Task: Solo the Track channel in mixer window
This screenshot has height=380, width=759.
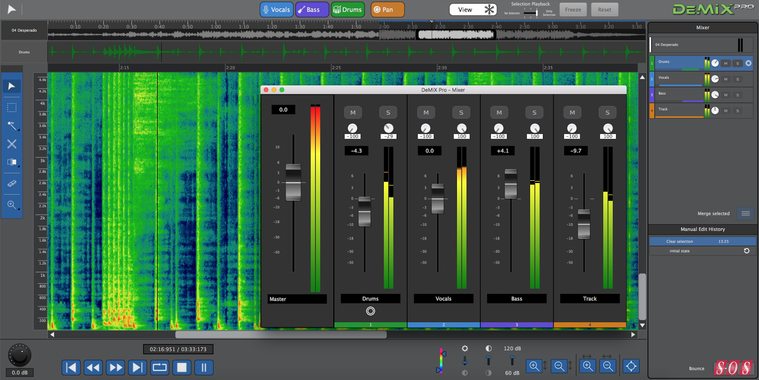Action: 607,113
